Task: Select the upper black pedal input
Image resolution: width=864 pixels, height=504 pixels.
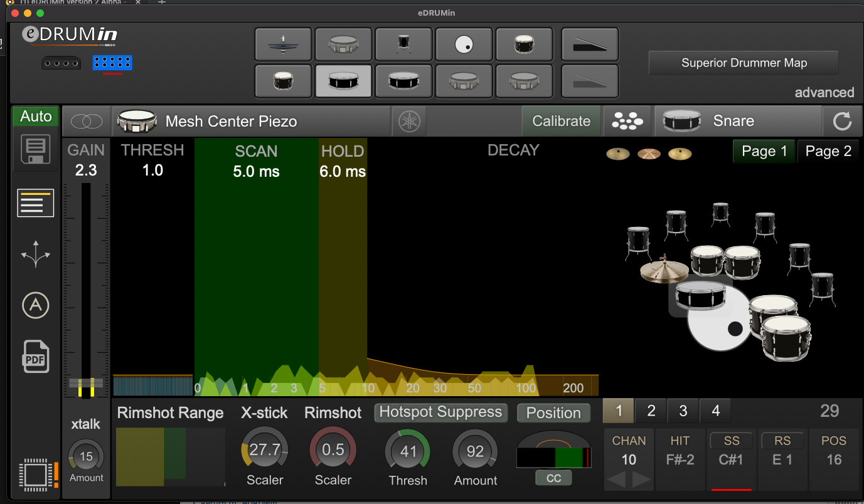Action: click(590, 45)
